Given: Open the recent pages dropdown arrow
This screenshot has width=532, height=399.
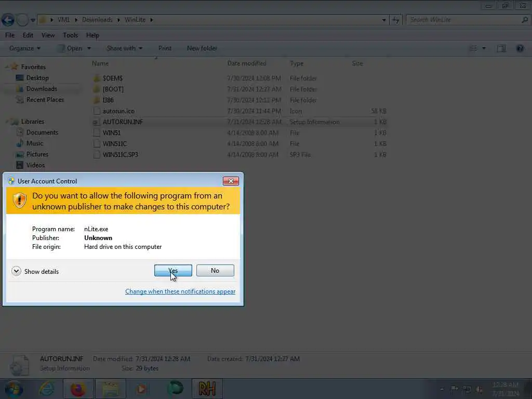Looking at the screenshot, I should pyautogui.click(x=33, y=20).
